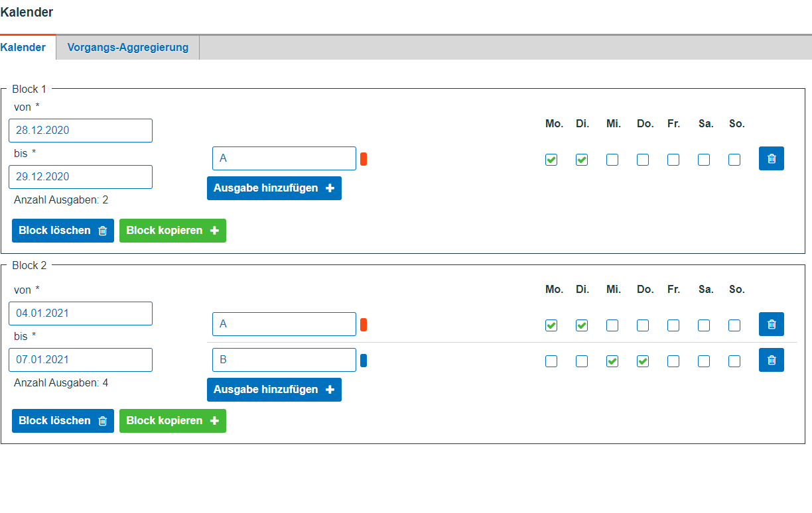The image size is (812, 513).
Task: Uncheck Mi. in Block 2 row B
Action: (x=612, y=361)
